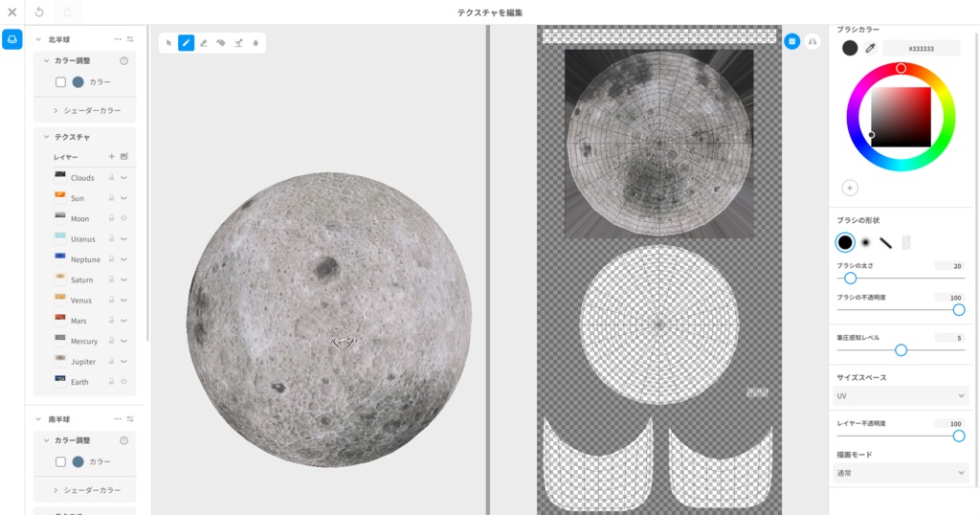This screenshot has width=980, height=515.
Task: Select the Mercury layer
Action: 84,341
